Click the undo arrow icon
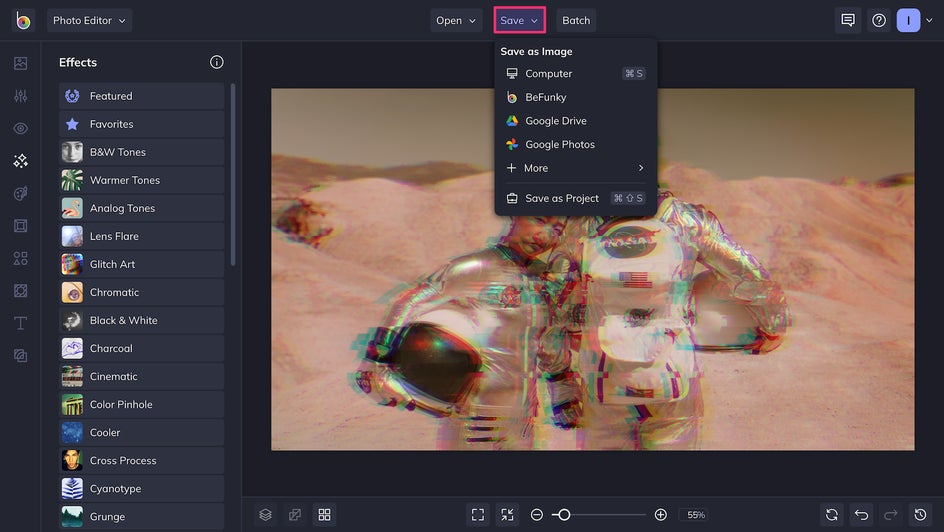944x532 pixels. click(862, 515)
